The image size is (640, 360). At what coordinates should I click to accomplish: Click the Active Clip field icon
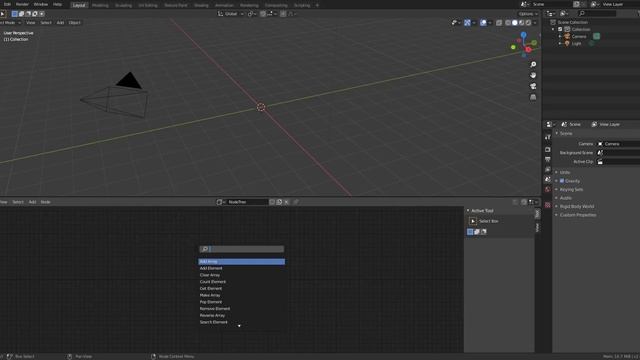(600, 162)
